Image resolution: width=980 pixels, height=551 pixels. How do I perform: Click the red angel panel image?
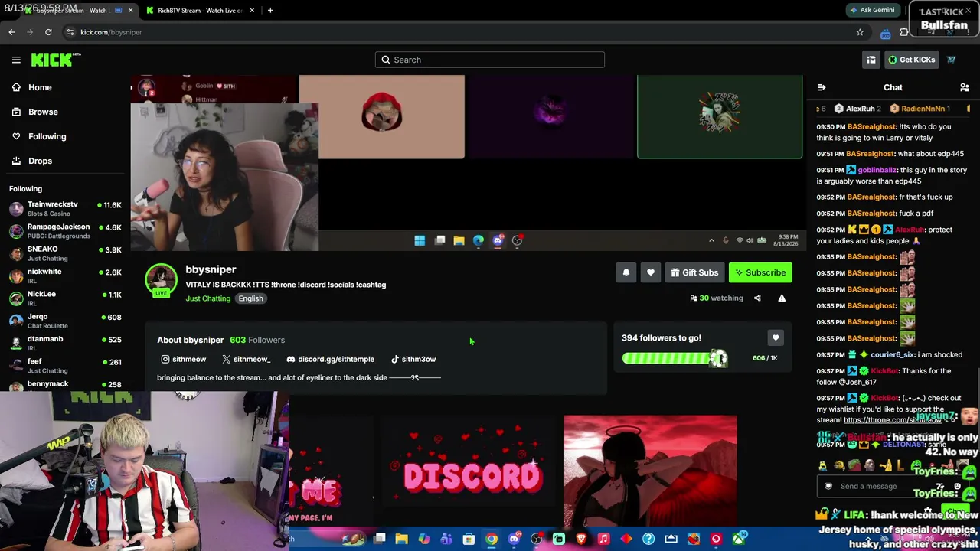650,471
